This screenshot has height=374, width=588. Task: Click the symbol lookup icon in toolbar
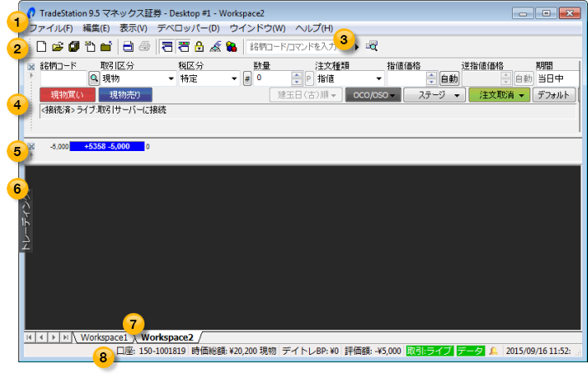tap(372, 46)
